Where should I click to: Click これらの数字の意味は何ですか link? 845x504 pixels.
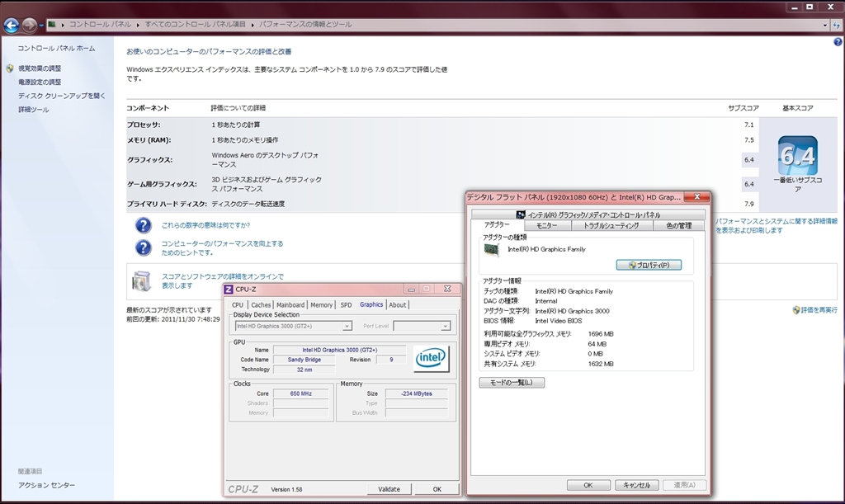[x=205, y=225]
